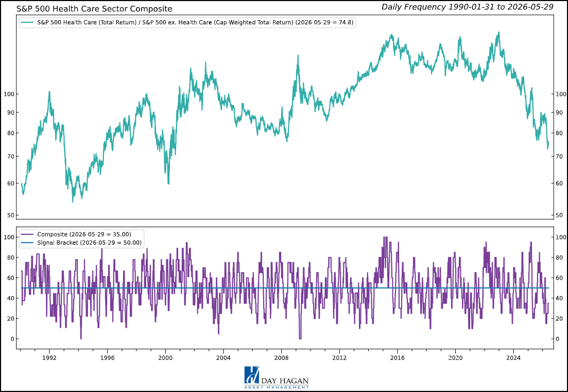
Task: Click the x-axis label 1992
Action: pyautogui.click(x=49, y=358)
